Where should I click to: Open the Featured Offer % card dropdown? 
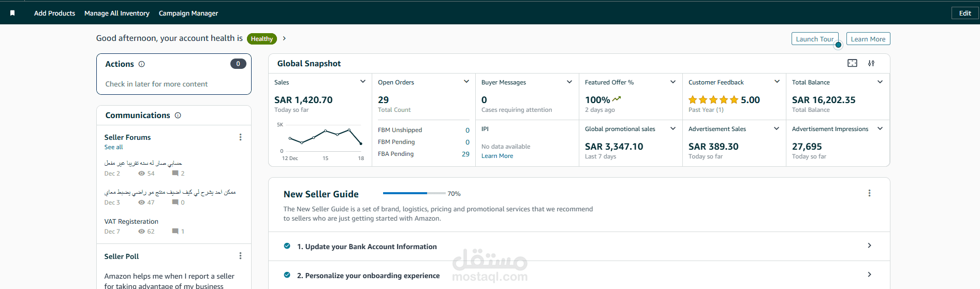click(673, 82)
